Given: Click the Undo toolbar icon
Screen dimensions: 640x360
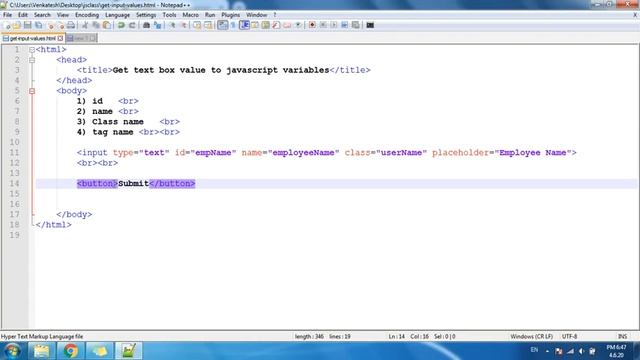Looking at the screenshot, I should [121, 25].
